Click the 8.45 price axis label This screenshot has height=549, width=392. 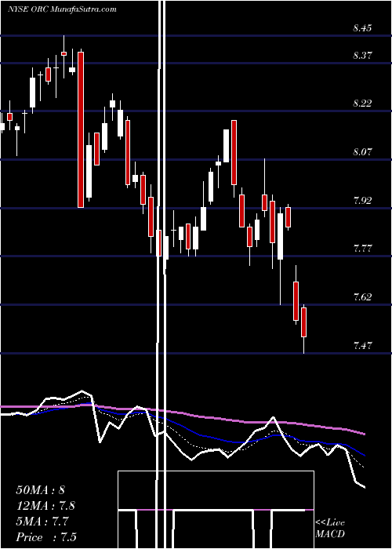362,28
